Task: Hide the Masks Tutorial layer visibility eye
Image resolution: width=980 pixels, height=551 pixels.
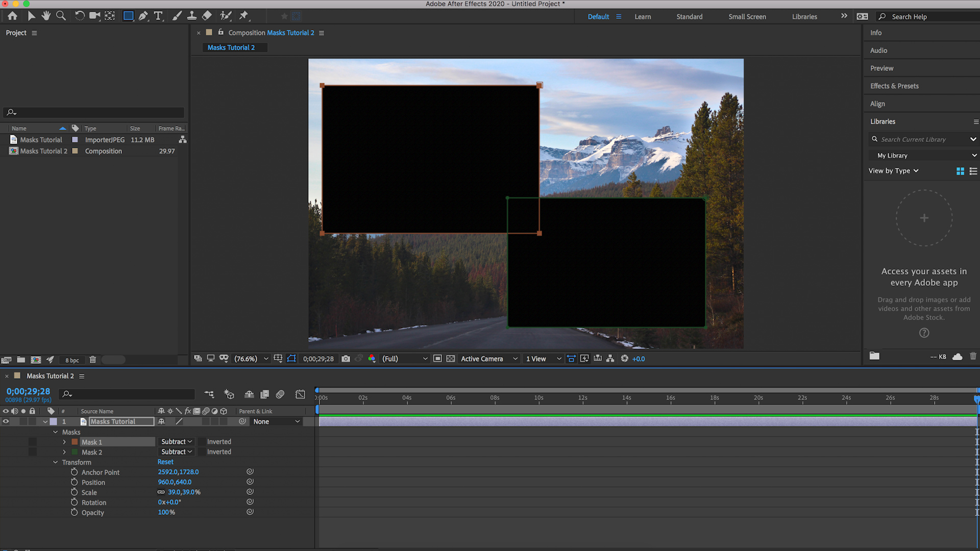Action: [6, 421]
